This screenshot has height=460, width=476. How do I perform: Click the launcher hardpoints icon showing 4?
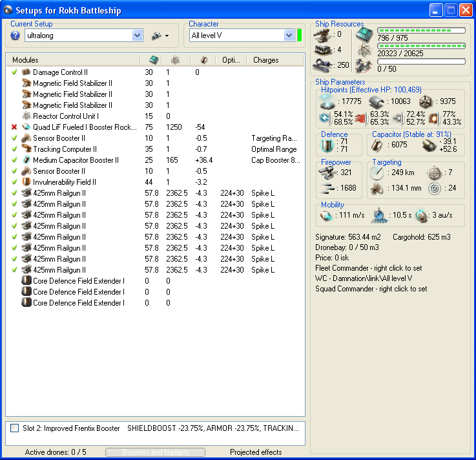[x=323, y=50]
